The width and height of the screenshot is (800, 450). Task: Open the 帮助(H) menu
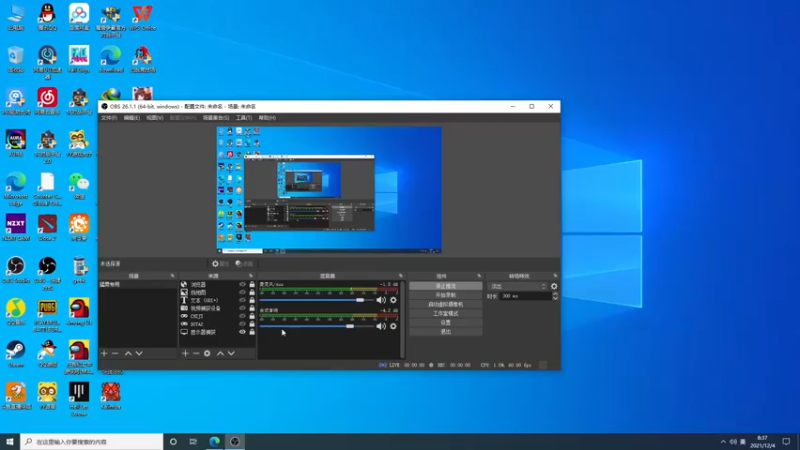tap(267, 118)
